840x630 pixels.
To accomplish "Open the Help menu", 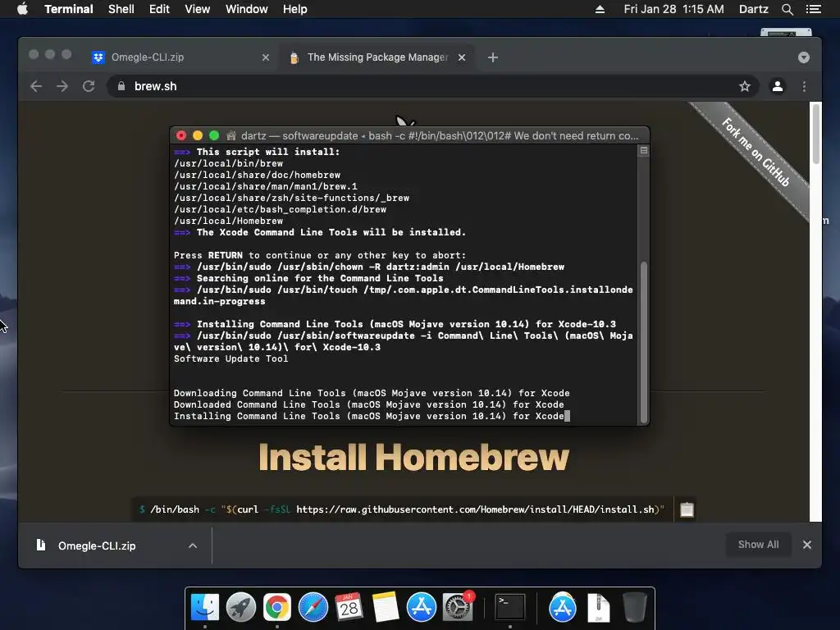I will [x=295, y=9].
